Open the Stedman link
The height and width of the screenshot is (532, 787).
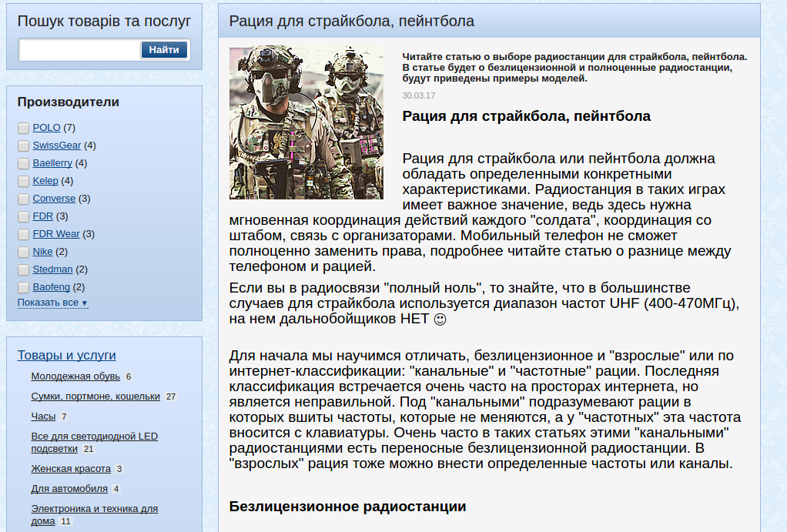52,269
